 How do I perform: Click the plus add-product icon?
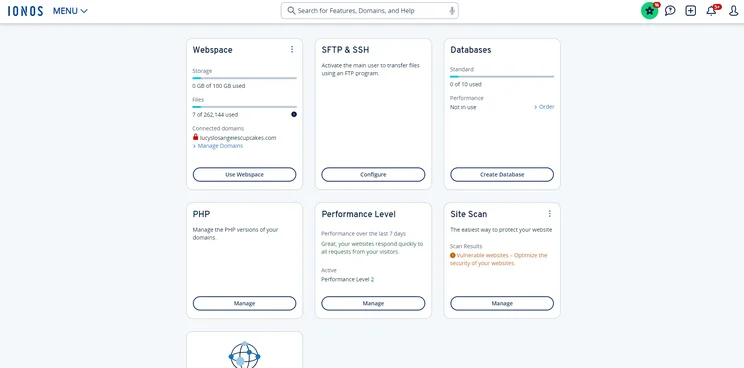point(690,10)
